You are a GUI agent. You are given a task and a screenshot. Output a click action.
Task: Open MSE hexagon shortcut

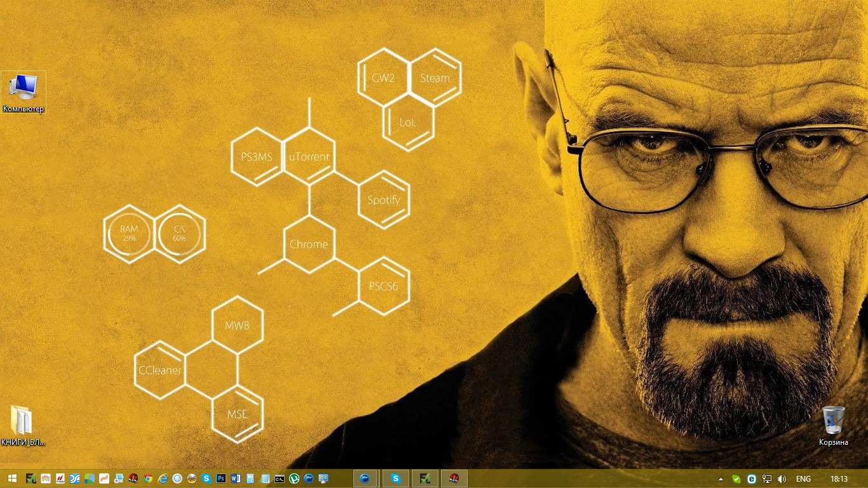(x=237, y=414)
